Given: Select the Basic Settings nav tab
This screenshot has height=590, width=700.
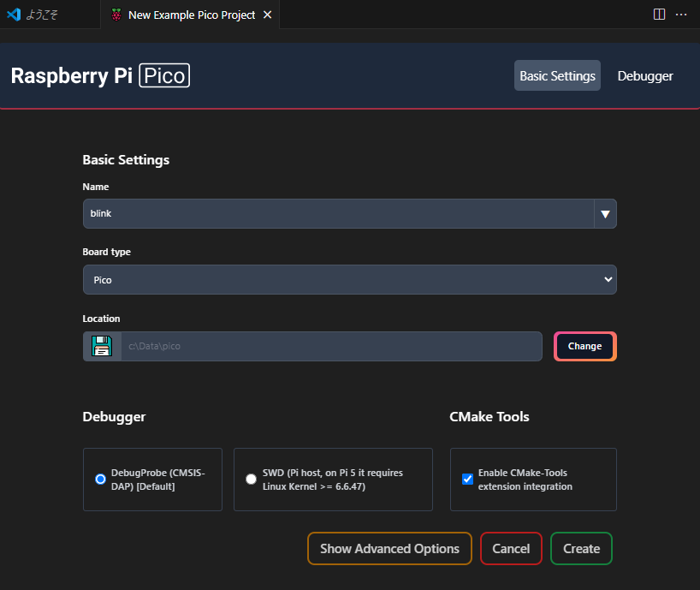Looking at the screenshot, I should pos(557,75).
